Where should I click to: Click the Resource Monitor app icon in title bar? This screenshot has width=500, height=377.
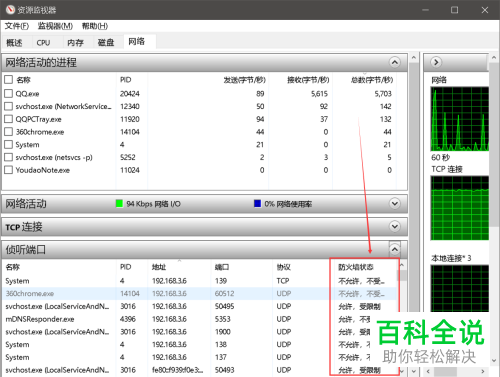10,10
